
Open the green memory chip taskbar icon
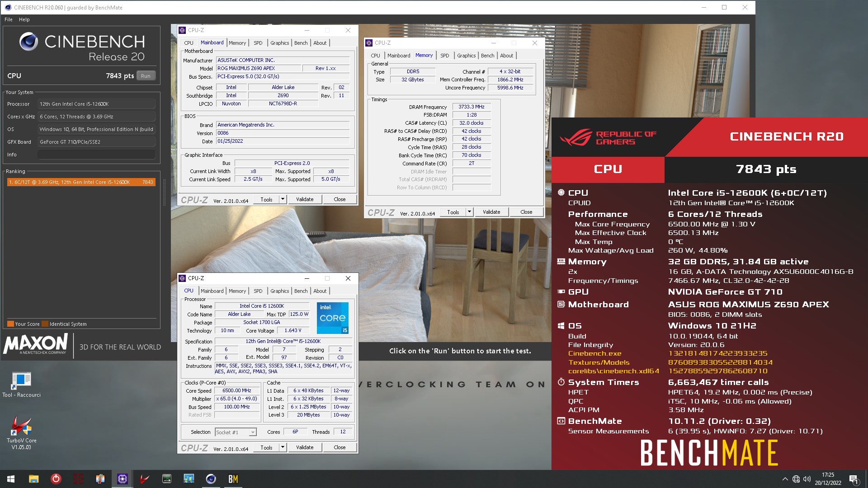pos(166,479)
